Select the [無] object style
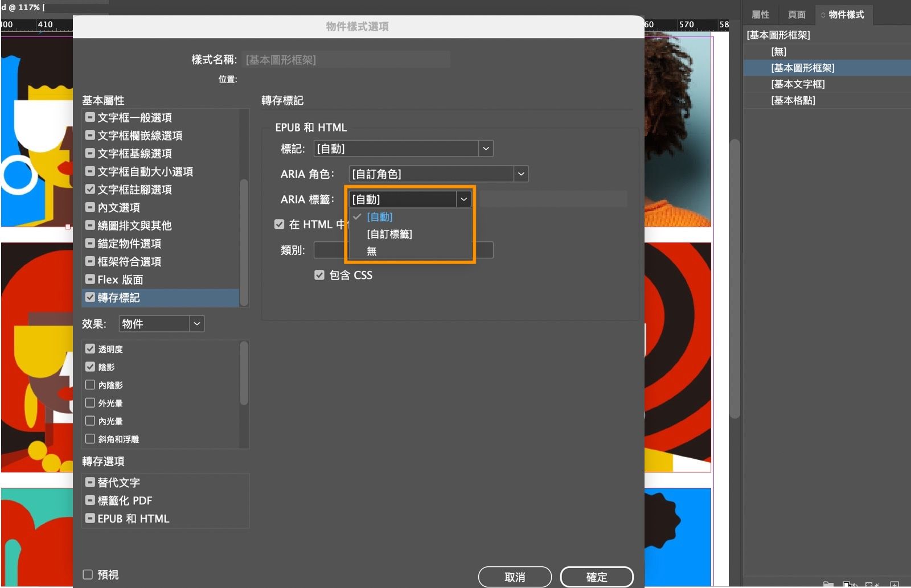This screenshot has width=911, height=588. (827, 52)
